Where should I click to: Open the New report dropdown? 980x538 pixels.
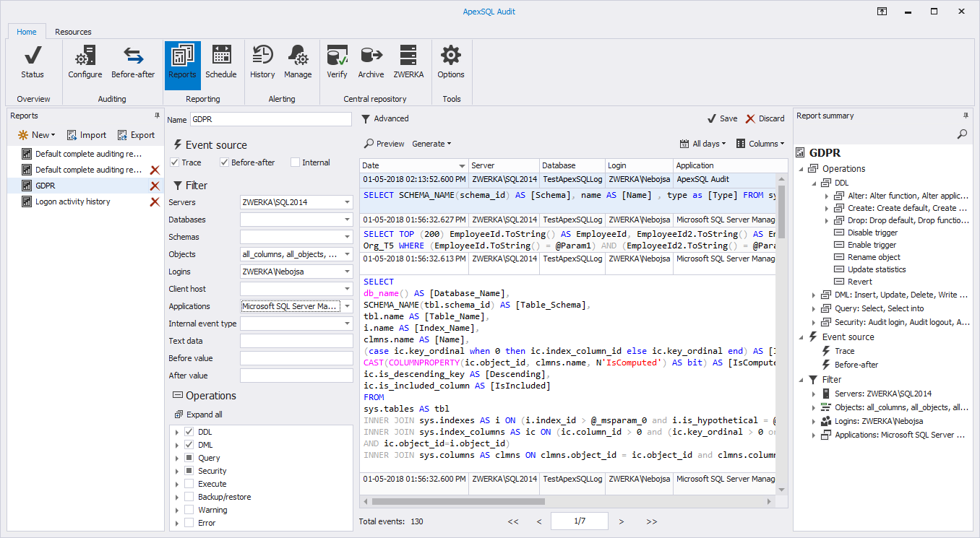(36, 135)
